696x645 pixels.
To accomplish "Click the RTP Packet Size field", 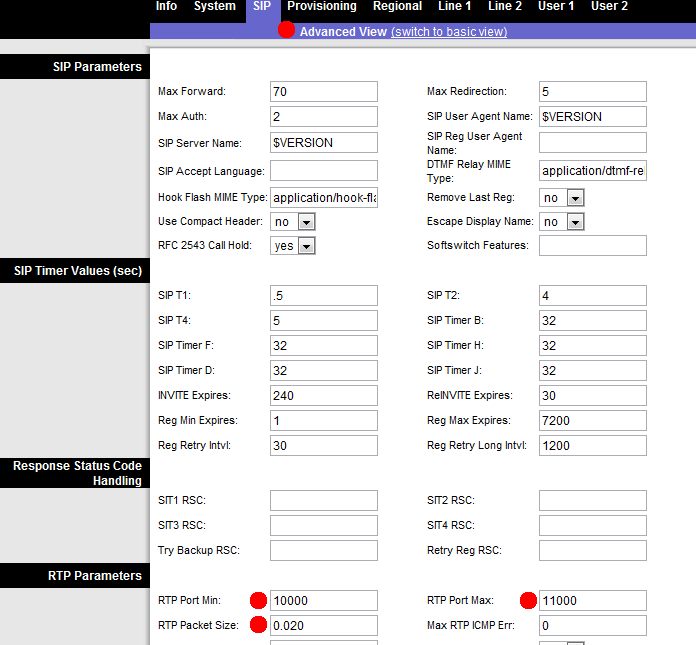I will tap(324, 626).
